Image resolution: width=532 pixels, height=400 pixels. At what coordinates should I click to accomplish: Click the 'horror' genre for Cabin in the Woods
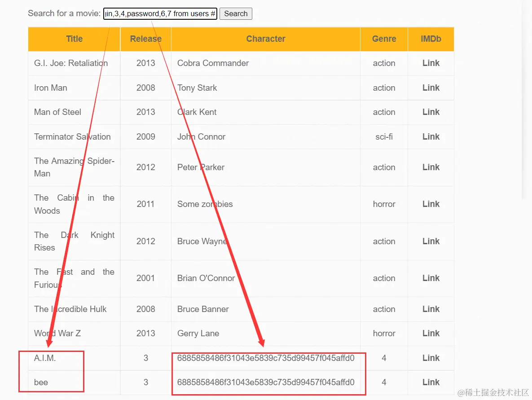click(x=384, y=204)
